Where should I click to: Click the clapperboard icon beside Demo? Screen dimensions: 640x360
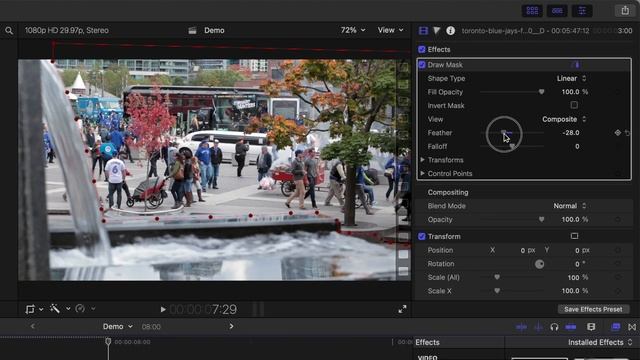[x=193, y=31]
